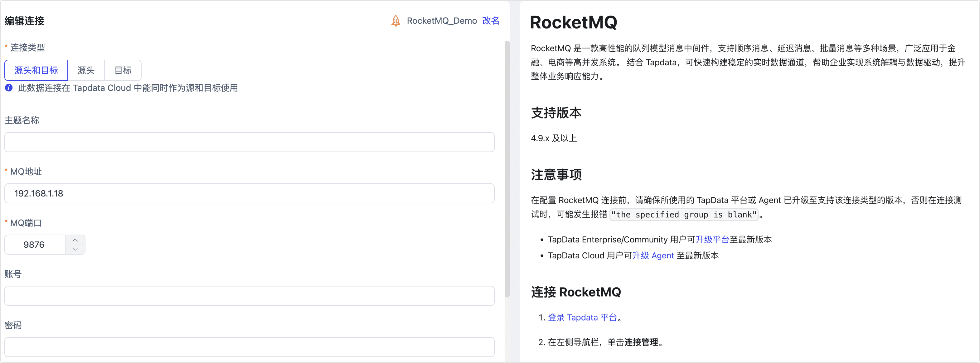Click the RocketMQ_Demo connection name
The width and height of the screenshot is (980, 363).
(441, 21)
